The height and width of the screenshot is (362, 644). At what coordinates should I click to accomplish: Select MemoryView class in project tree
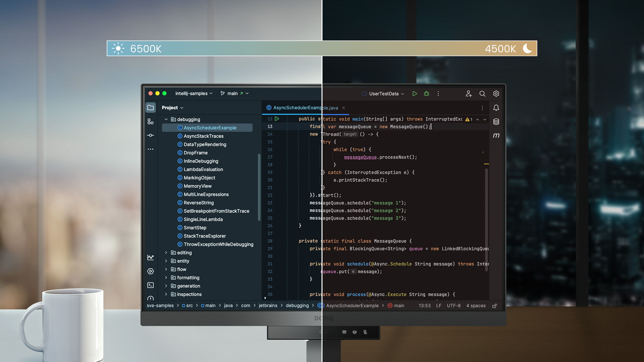(x=197, y=186)
